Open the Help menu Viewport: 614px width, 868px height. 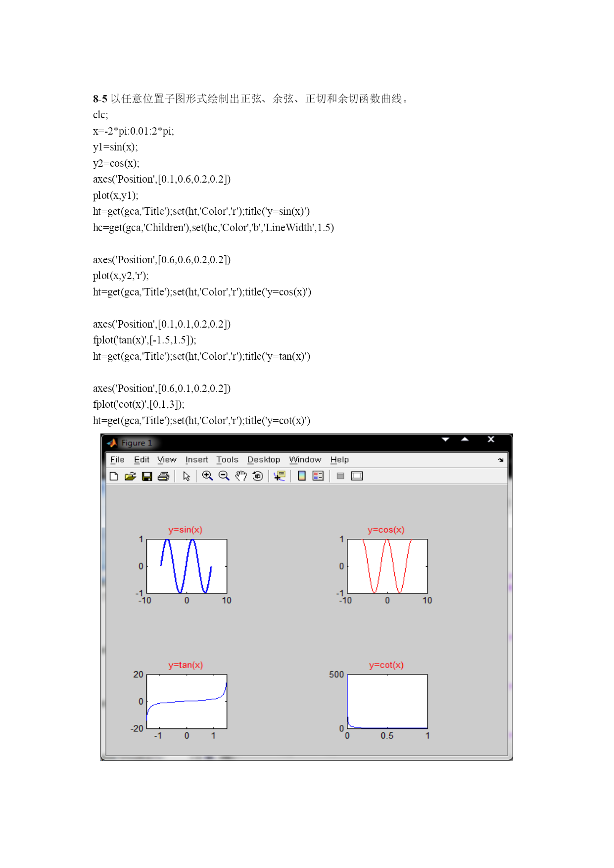pos(339,460)
